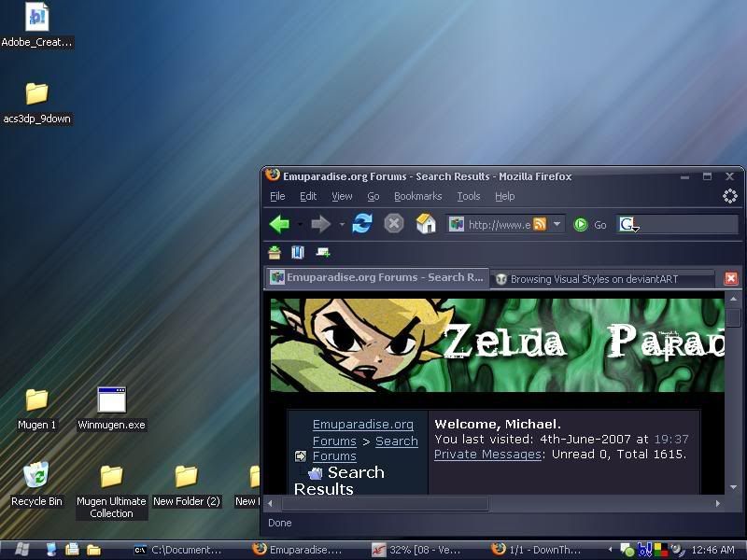
Task: Click the quick launch folder icon
Action: coord(94,550)
